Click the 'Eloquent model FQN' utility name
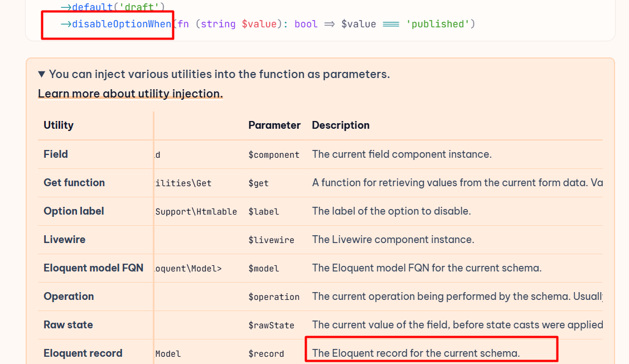The height and width of the screenshot is (364, 629). pos(93,268)
